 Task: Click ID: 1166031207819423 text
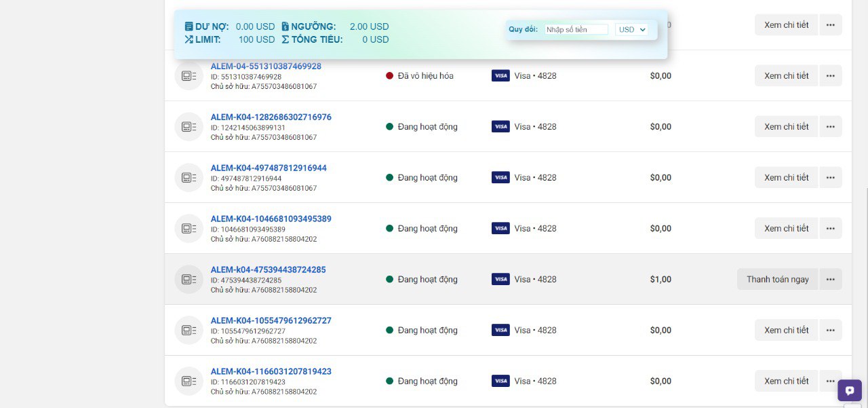click(x=248, y=382)
